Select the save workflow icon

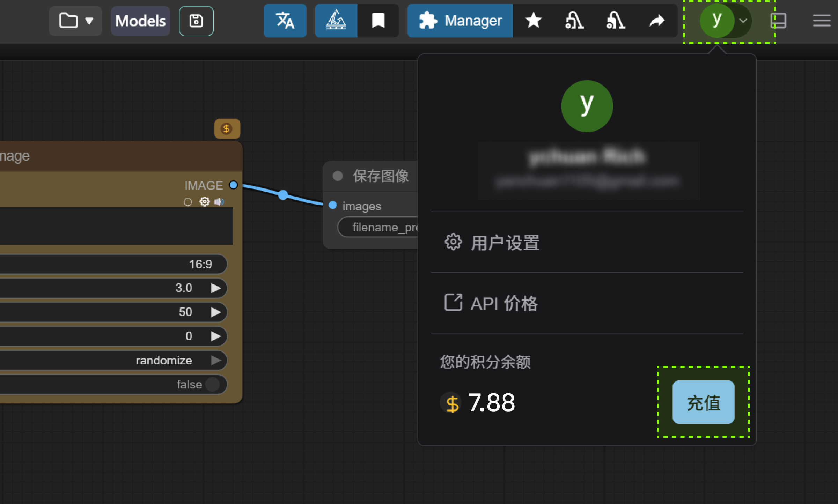click(196, 21)
